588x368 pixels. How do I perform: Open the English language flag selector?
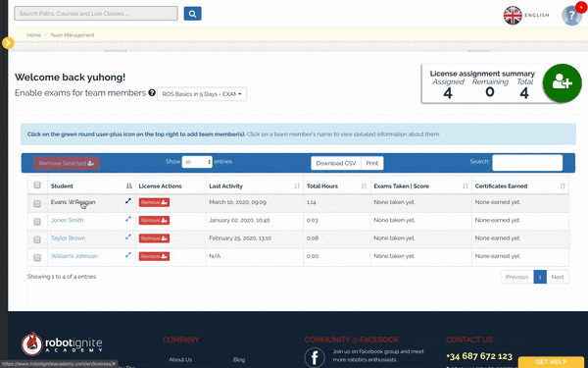click(x=526, y=16)
